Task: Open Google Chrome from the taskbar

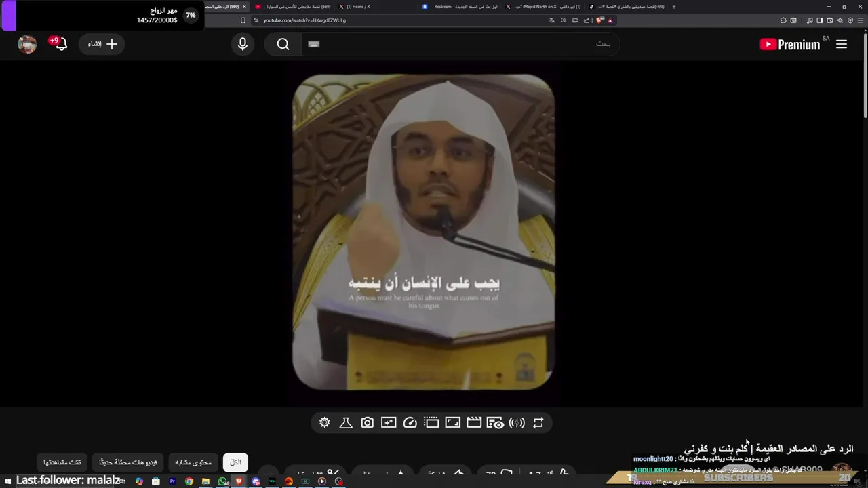Action: tap(189, 481)
